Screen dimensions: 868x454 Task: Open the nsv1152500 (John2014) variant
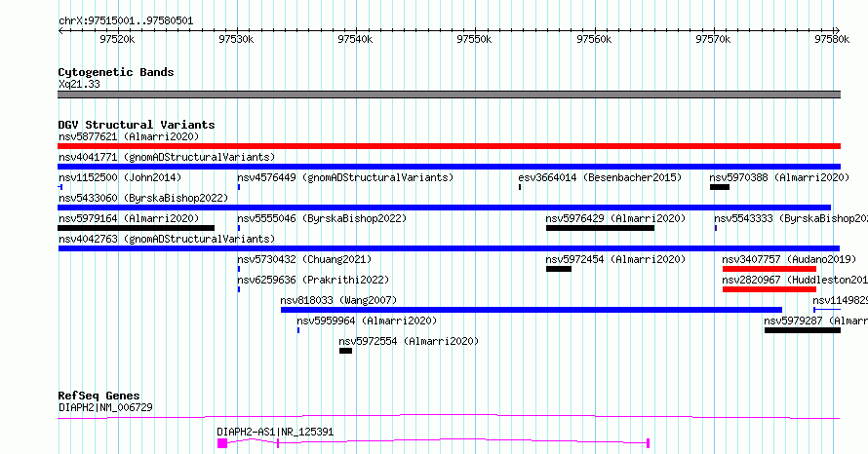tap(120, 177)
